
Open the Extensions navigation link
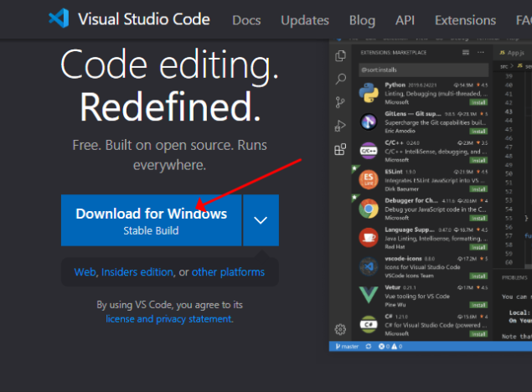click(466, 20)
